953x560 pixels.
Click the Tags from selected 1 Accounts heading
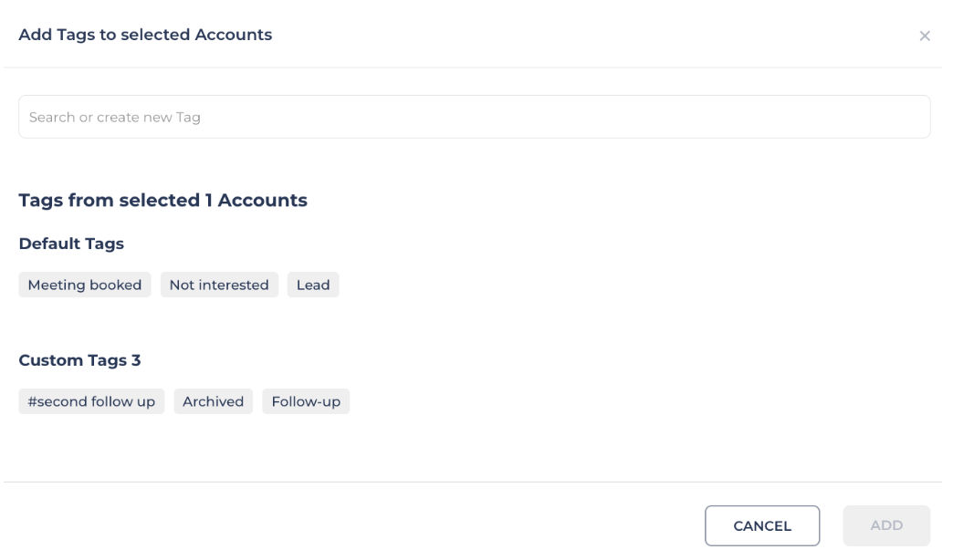(162, 201)
